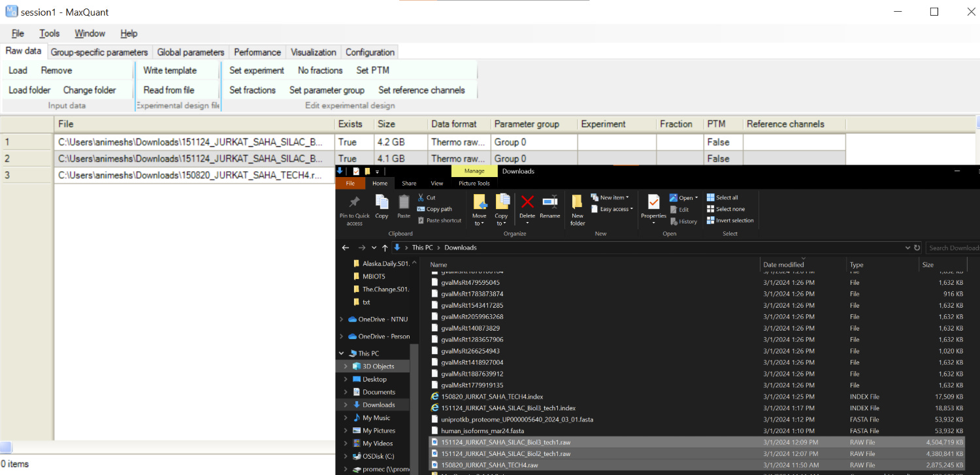Click the 150820_JURKAT_SAHA_TECH4.index file icon

click(434, 397)
